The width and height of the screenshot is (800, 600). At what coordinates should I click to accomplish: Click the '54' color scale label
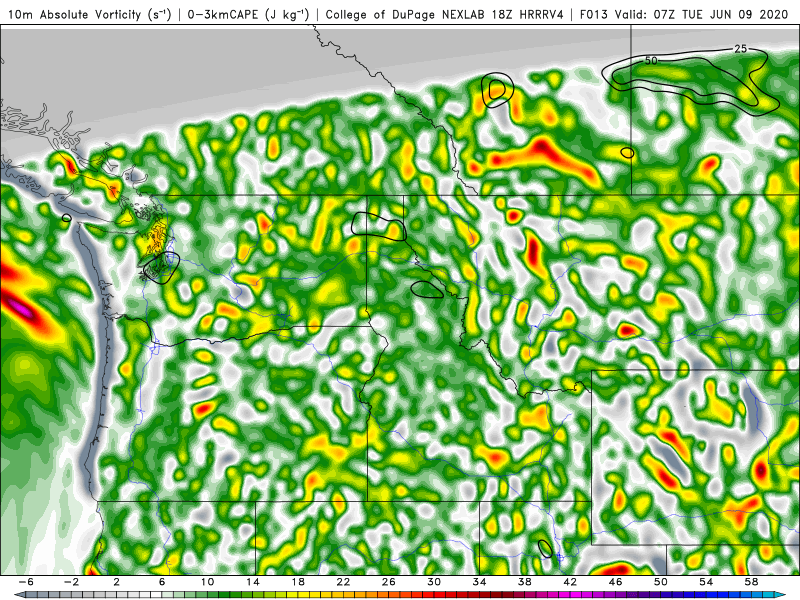point(706,582)
